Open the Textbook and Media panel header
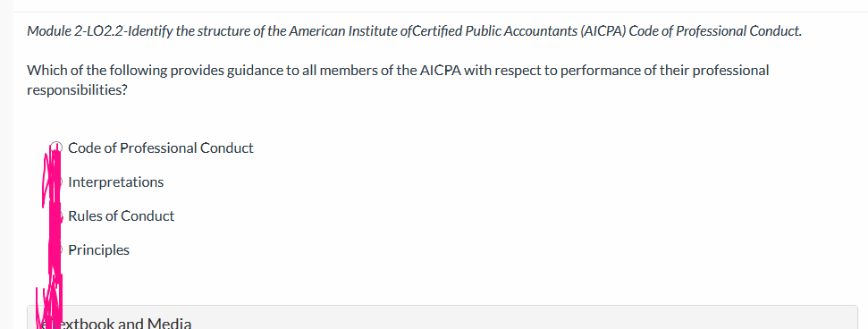 click(442, 317)
